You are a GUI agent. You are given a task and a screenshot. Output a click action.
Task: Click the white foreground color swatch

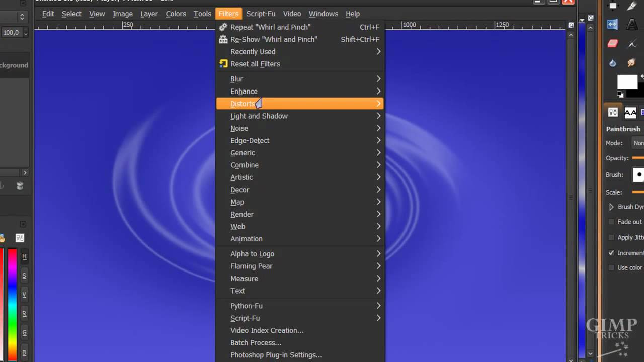point(627,82)
